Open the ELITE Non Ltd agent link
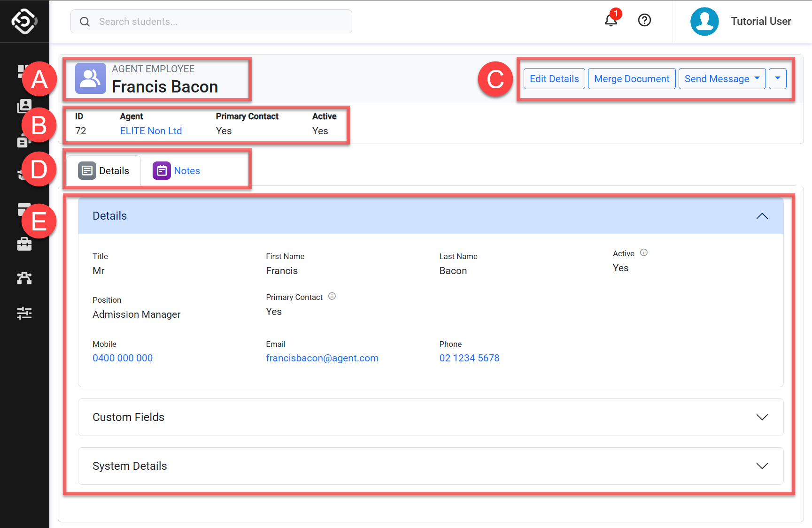Image resolution: width=812 pixels, height=528 pixels. 151,131
